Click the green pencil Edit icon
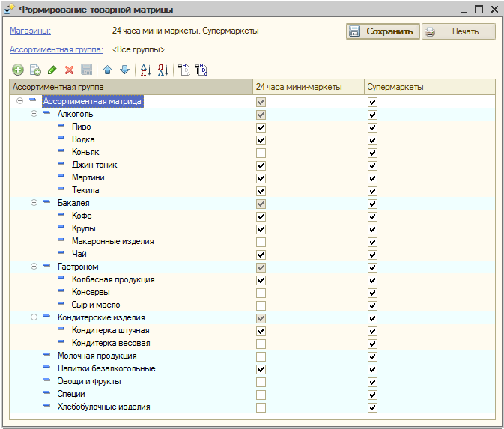Image resolution: width=504 pixels, height=429 pixels. coord(52,70)
